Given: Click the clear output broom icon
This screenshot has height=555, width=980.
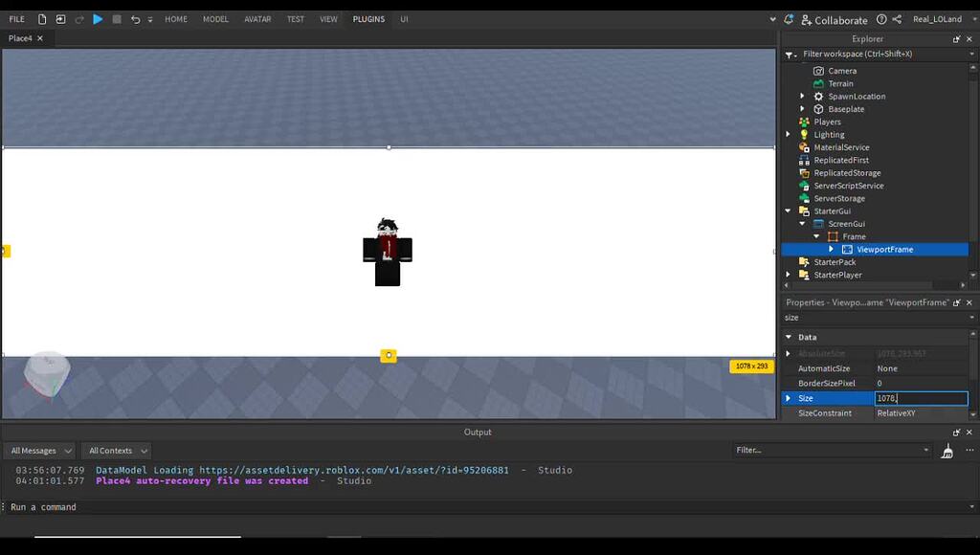Looking at the screenshot, I should 947,450.
